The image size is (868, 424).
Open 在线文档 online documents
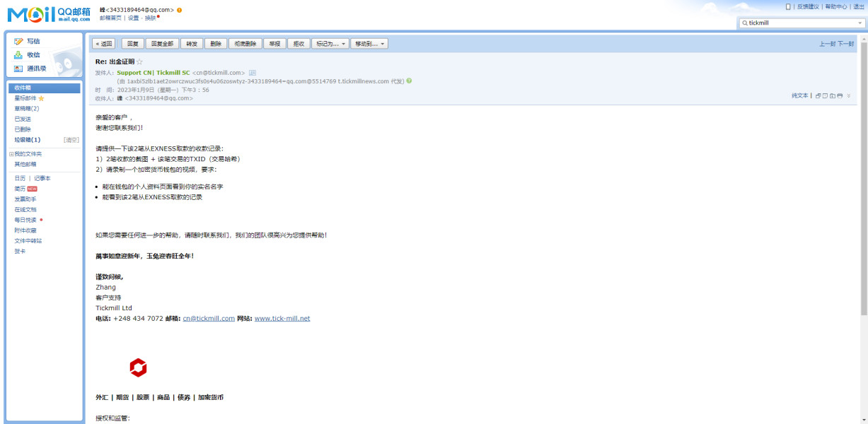pyautogui.click(x=25, y=210)
